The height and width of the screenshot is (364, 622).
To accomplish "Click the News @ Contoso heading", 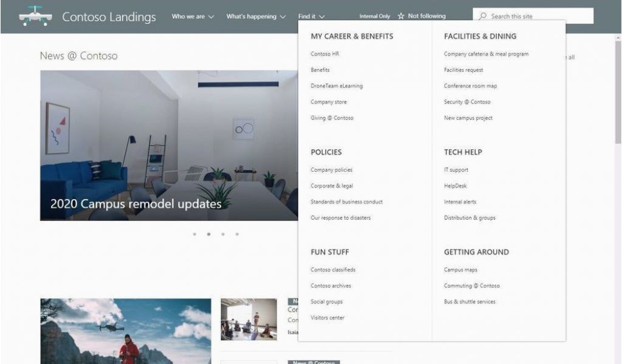I will pos(78,56).
